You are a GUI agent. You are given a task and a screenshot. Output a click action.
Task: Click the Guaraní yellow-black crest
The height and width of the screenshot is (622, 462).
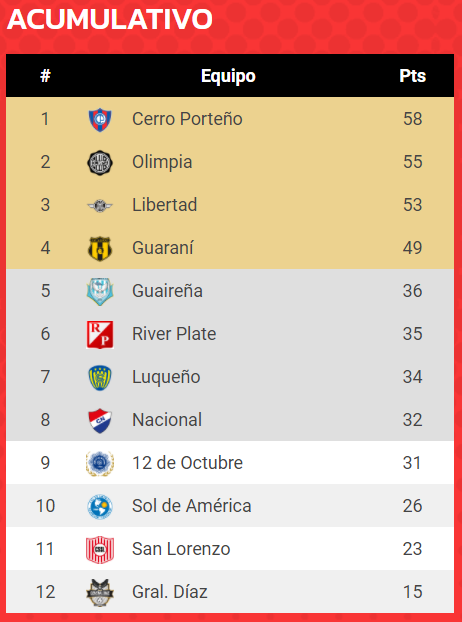coord(100,248)
